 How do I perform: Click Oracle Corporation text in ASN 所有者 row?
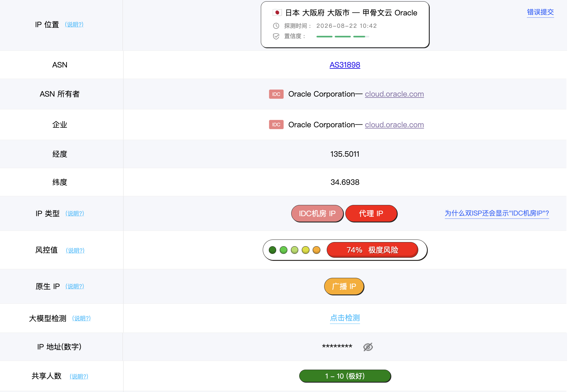pyautogui.click(x=322, y=94)
